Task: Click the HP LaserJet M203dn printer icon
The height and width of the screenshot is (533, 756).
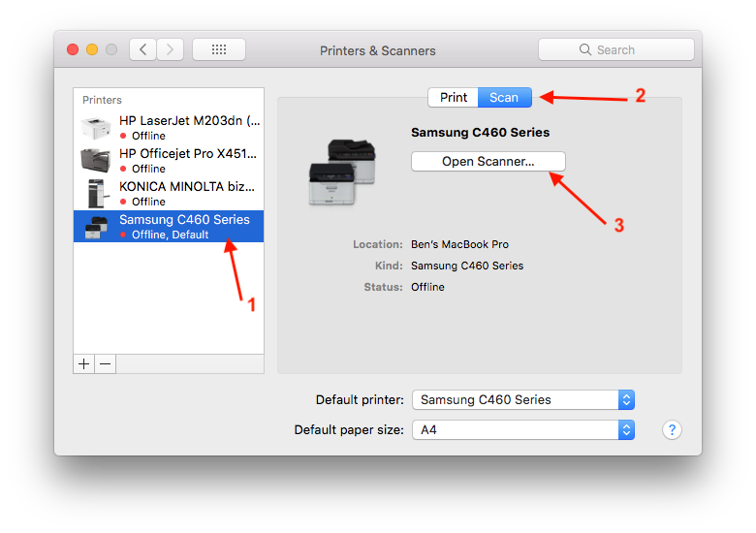Action: (x=95, y=128)
